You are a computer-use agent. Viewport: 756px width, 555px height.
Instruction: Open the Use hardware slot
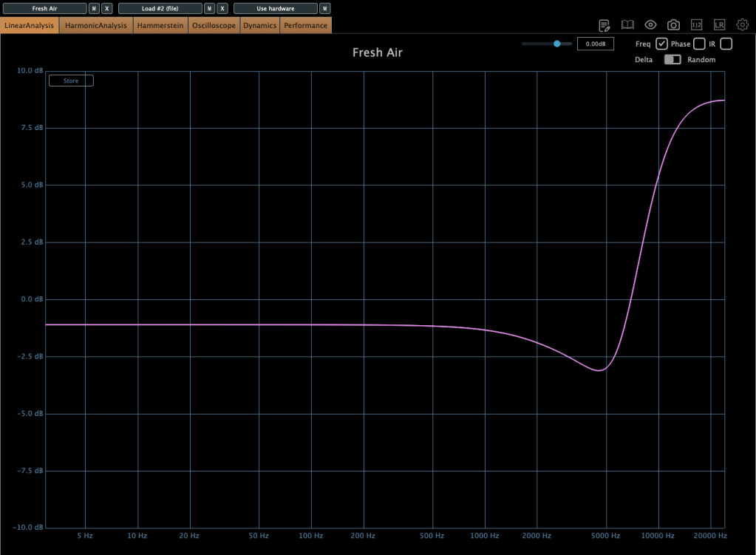click(x=275, y=9)
